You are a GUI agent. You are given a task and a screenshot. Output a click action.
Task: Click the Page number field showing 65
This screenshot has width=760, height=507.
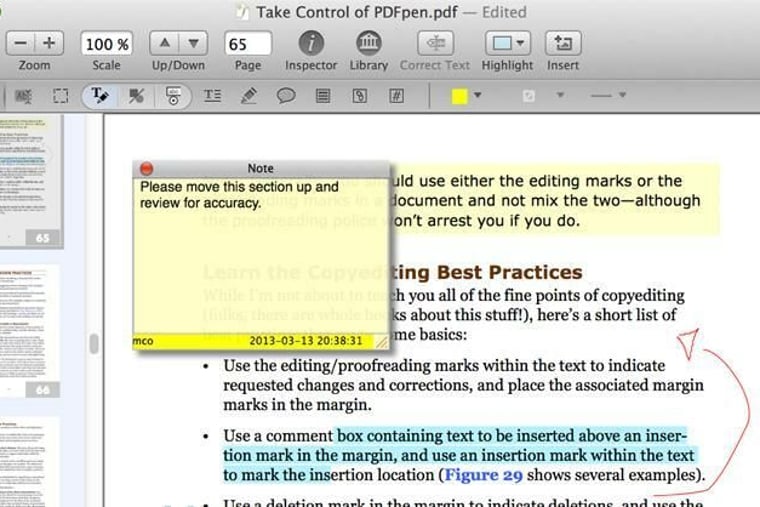point(248,44)
